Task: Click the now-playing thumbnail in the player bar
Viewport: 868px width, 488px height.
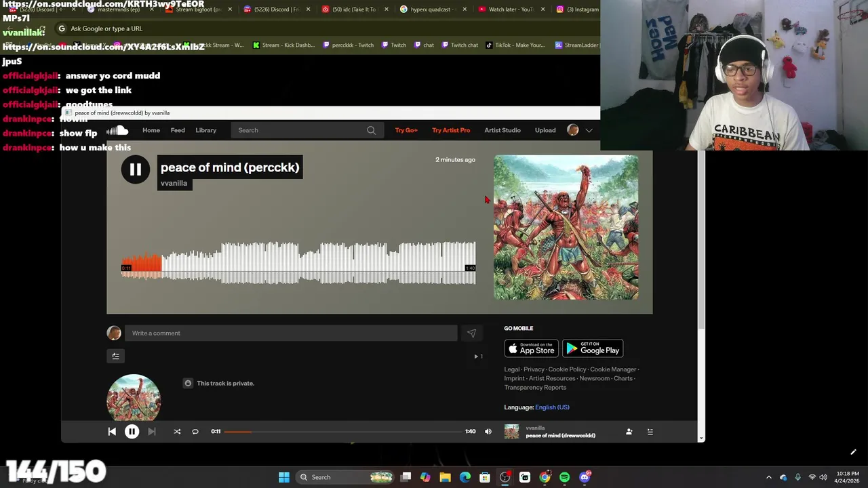Action: pos(511,432)
